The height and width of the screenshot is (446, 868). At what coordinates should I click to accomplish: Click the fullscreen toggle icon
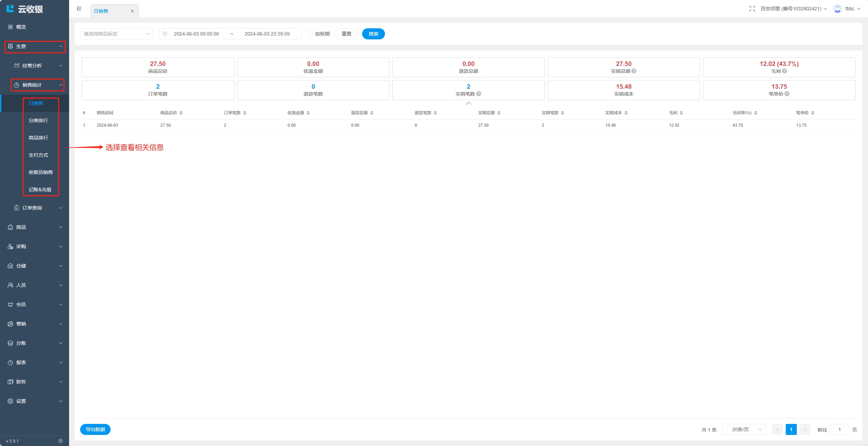[752, 9]
